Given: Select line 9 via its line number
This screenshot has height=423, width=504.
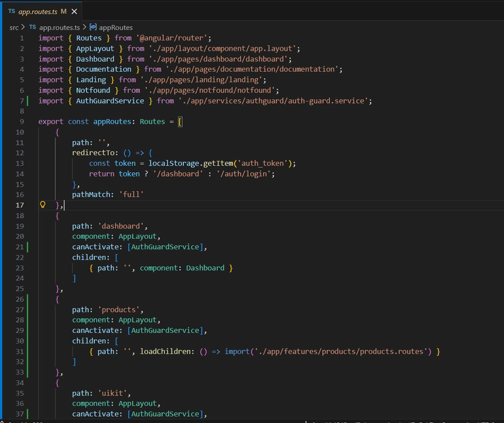Looking at the screenshot, I should (21, 122).
